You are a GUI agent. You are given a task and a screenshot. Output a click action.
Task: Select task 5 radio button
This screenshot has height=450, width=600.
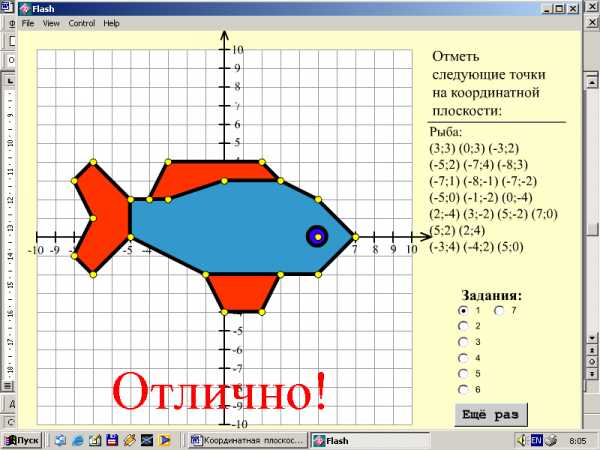point(462,374)
